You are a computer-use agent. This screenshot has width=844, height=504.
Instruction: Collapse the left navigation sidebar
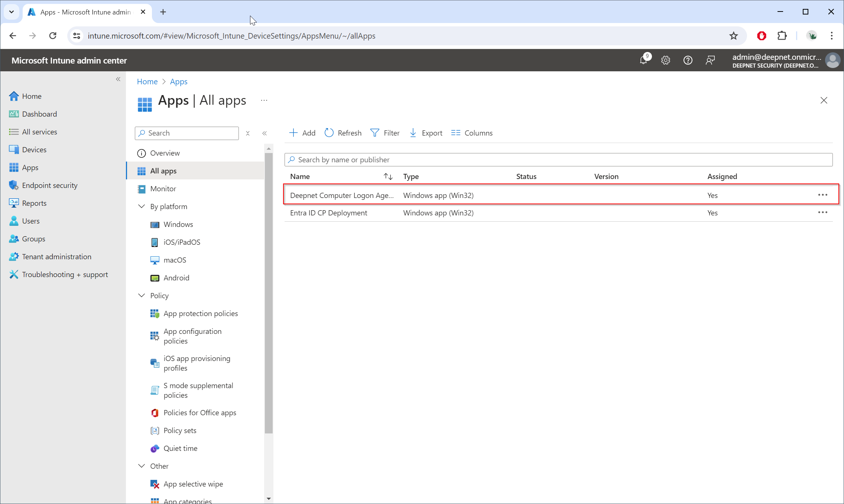coord(118,79)
